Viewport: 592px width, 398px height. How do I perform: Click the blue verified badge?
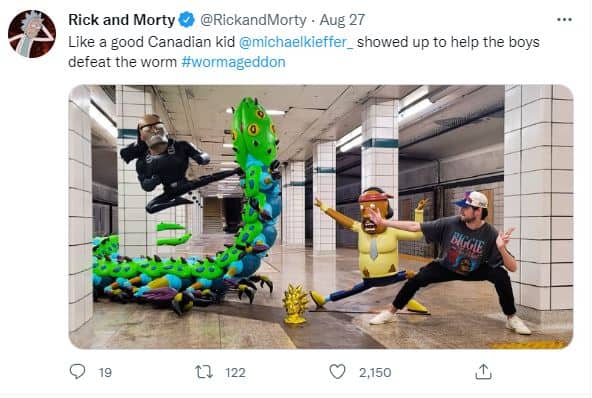(187, 20)
